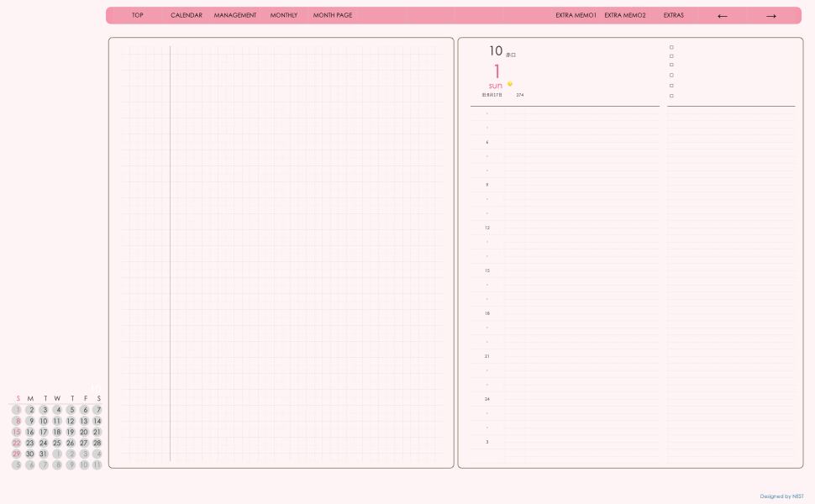Tick the second to-do checkbox
The width and height of the screenshot is (815, 504).
click(671, 56)
